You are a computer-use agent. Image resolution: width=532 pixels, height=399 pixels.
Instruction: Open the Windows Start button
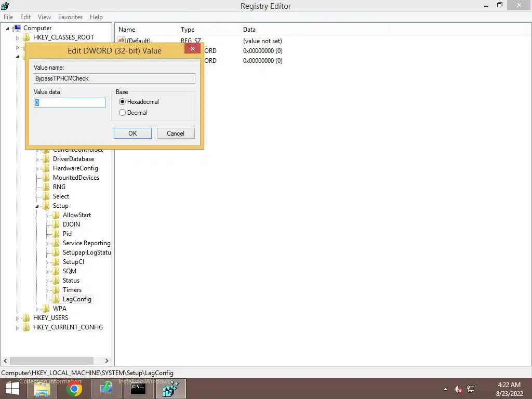[x=12, y=389]
